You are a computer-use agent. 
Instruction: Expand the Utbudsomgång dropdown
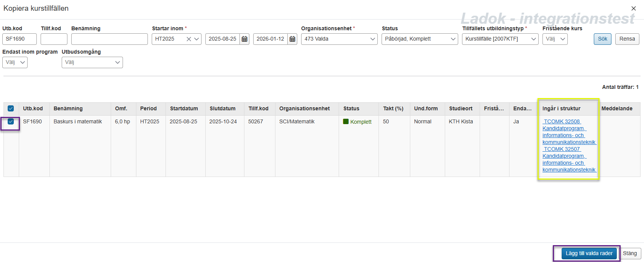tap(117, 62)
